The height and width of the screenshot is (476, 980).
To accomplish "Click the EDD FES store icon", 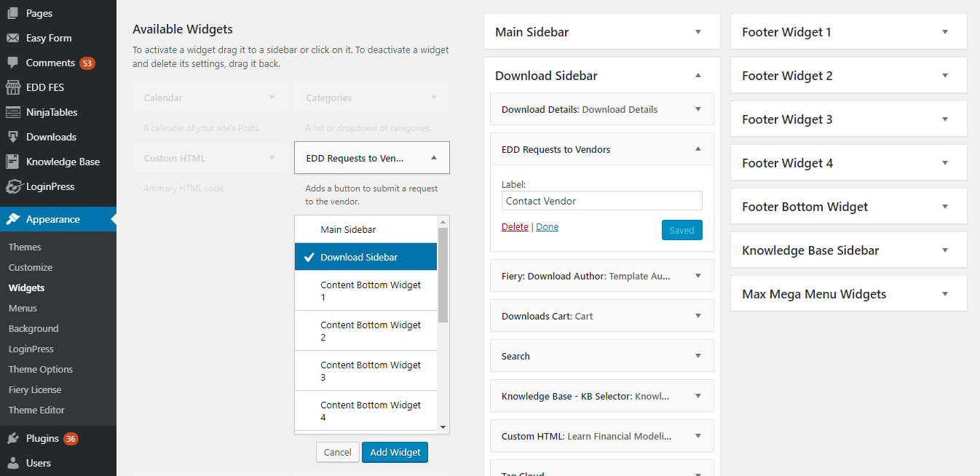I will click(13, 87).
